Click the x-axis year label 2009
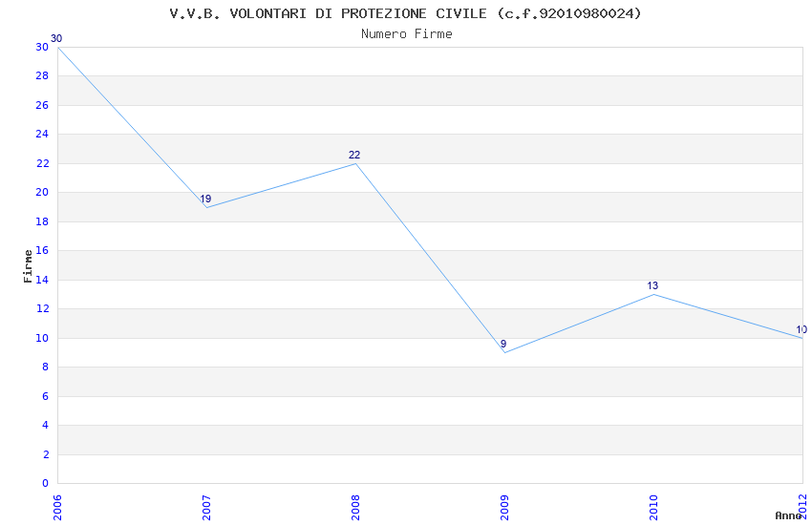 click(505, 508)
